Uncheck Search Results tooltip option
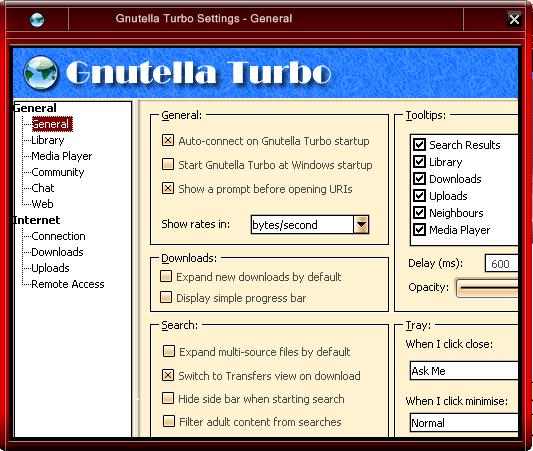The image size is (533, 451). pyautogui.click(x=419, y=144)
